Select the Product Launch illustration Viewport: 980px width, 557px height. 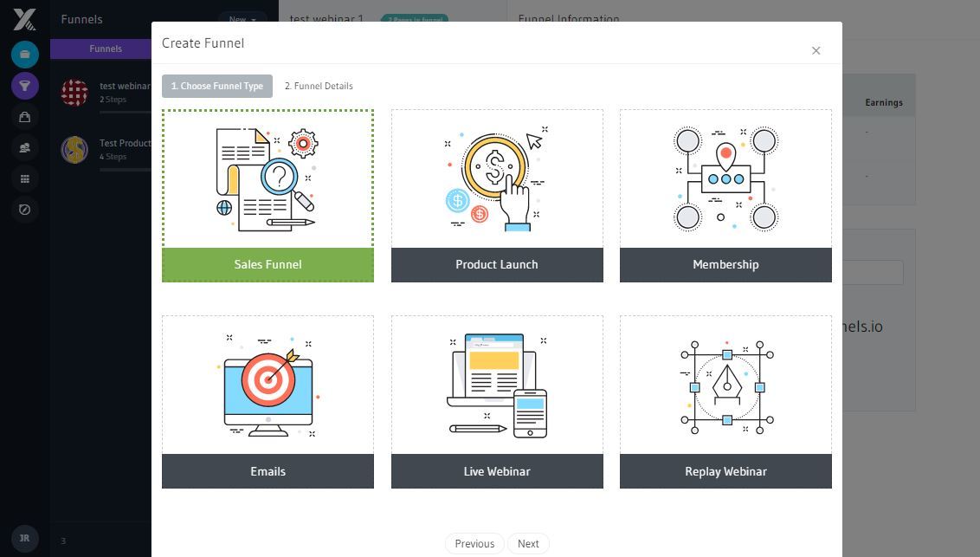click(497, 179)
